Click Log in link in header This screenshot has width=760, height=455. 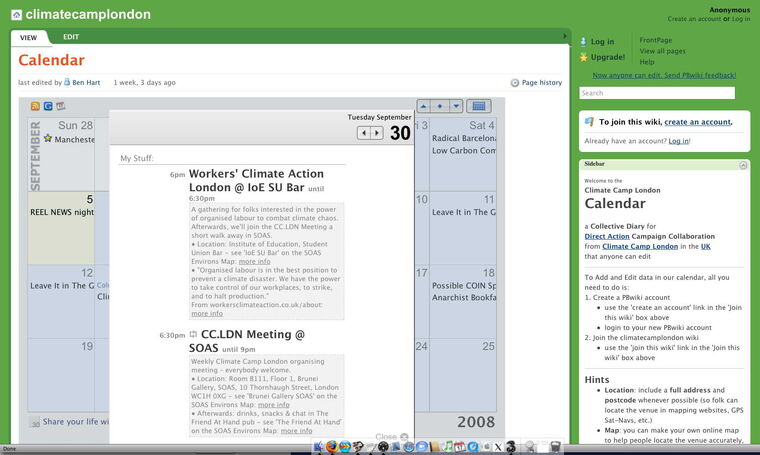tap(741, 19)
